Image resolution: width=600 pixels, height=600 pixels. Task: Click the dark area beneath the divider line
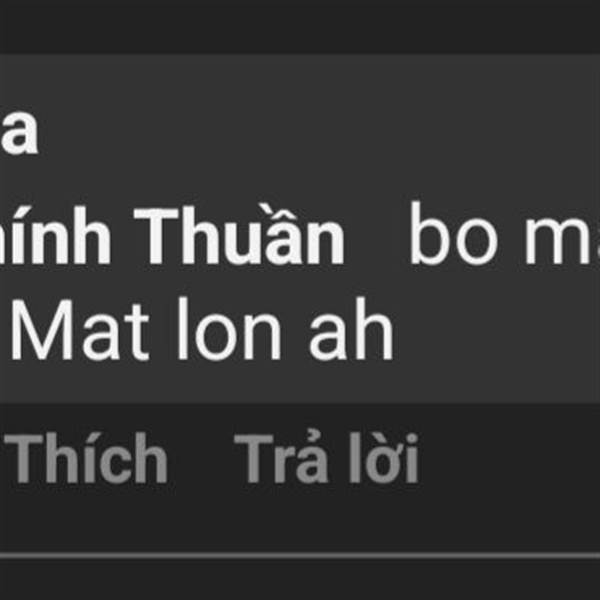(x=300, y=580)
